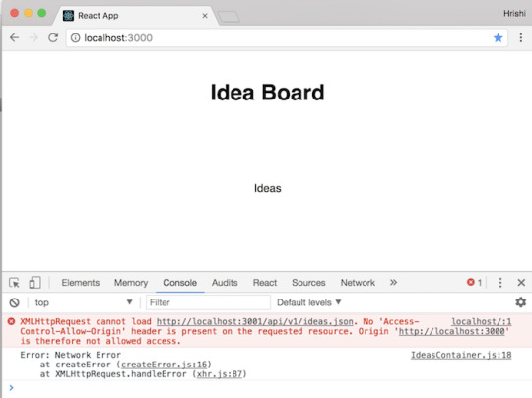Click the browser forward arrow

pos(33,37)
